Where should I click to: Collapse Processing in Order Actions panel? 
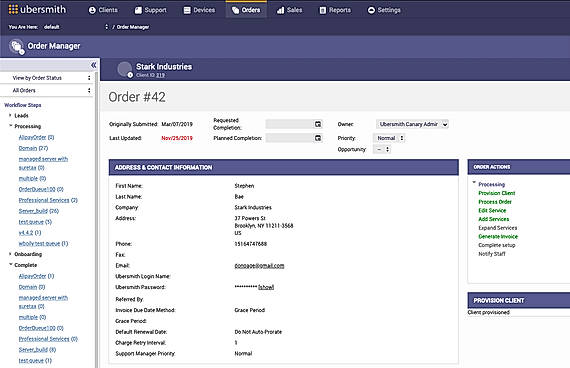pos(474,183)
